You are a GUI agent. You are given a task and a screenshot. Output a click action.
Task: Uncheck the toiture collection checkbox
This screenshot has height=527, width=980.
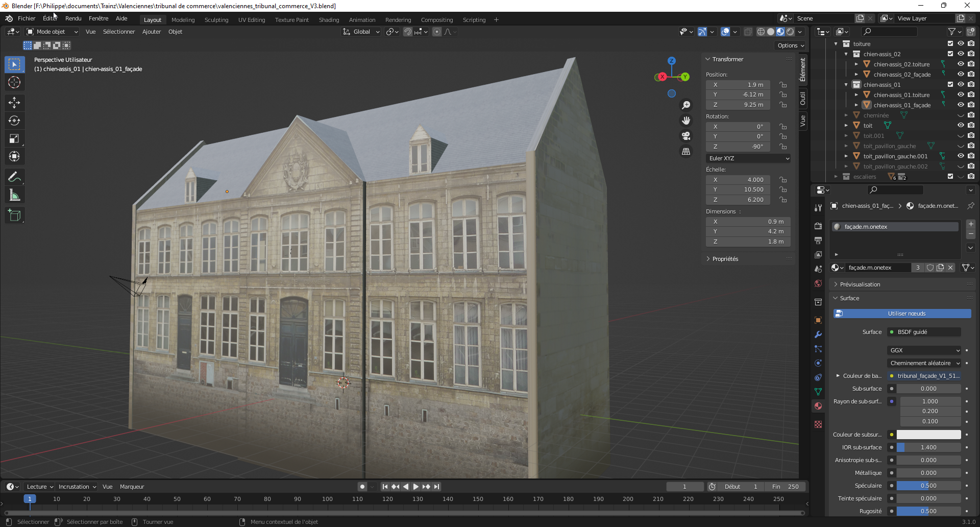coord(950,44)
